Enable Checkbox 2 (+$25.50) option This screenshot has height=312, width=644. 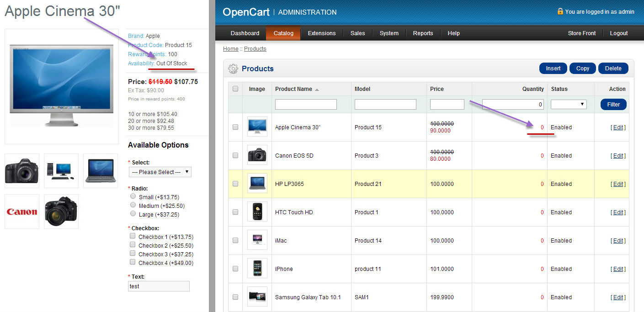(133, 245)
